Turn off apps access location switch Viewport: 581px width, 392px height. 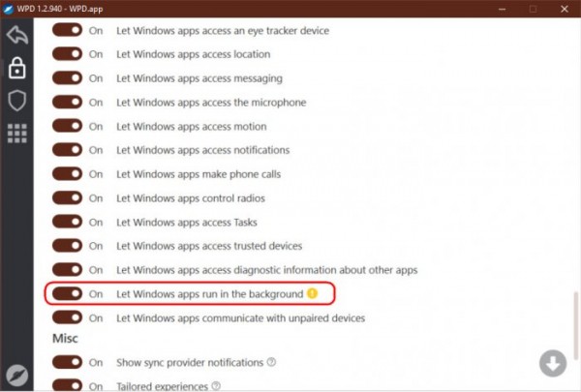[x=67, y=54]
